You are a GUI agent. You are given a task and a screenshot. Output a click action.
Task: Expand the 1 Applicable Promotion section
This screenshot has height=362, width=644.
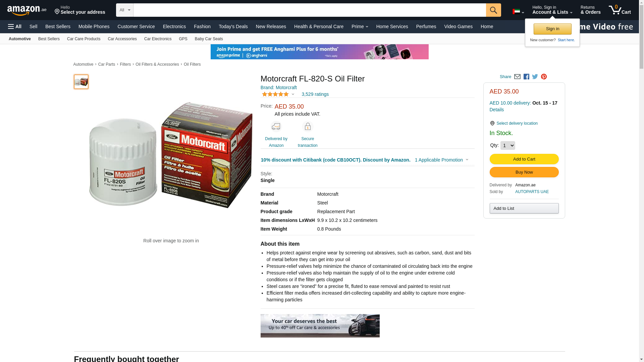(441, 160)
